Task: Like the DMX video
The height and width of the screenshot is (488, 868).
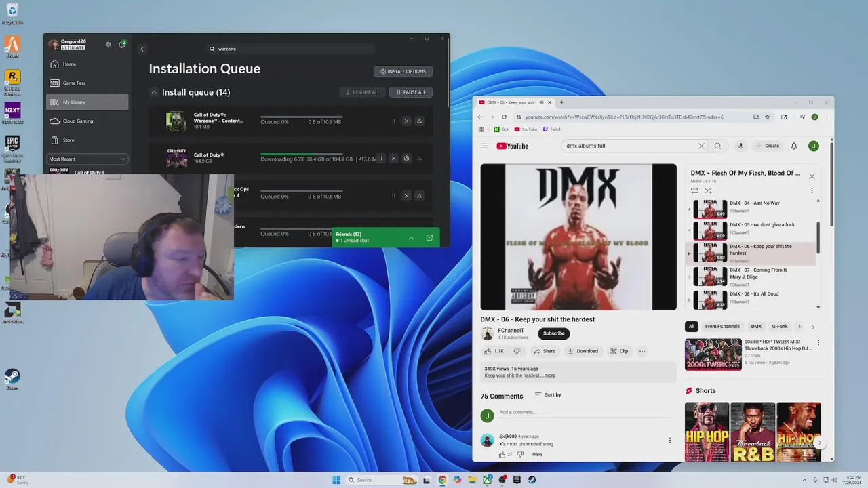Action: point(494,351)
